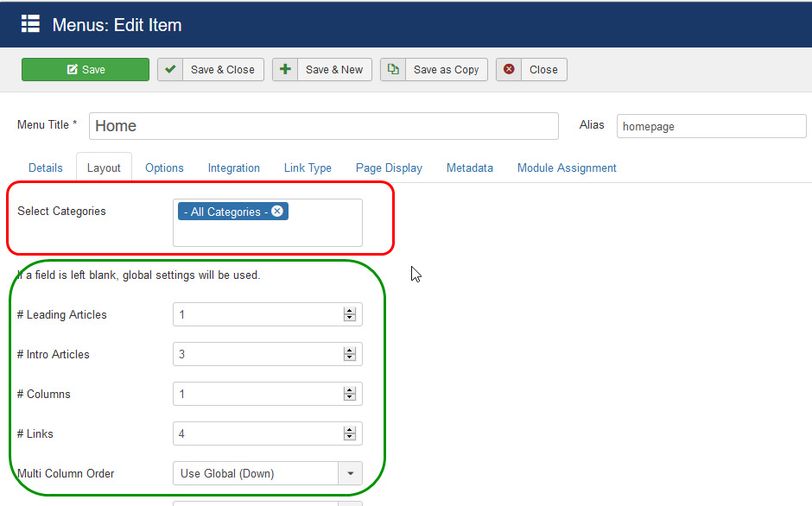812x506 pixels.
Task: Increment the Leading Articles value with its up arrow
Action: (x=350, y=311)
